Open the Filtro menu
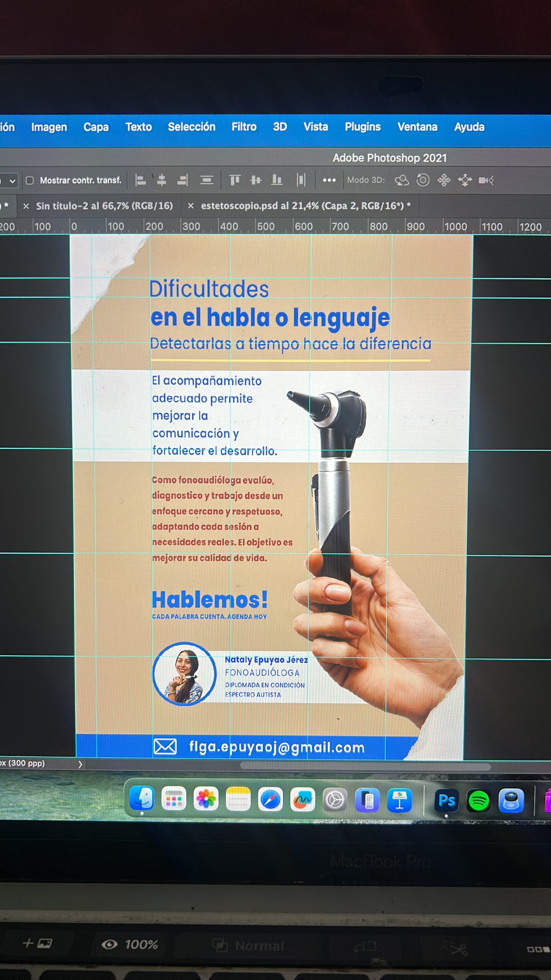 tap(244, 127)
